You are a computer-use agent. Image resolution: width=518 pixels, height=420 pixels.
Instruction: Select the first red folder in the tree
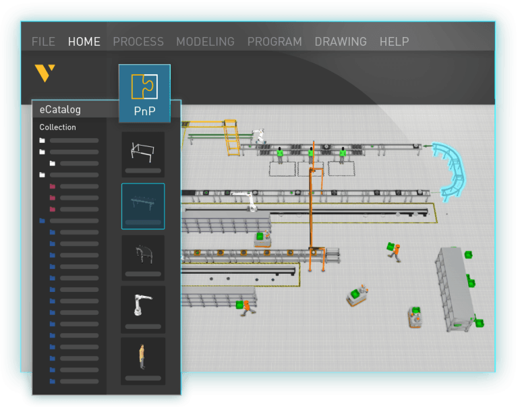coord(53,186)
